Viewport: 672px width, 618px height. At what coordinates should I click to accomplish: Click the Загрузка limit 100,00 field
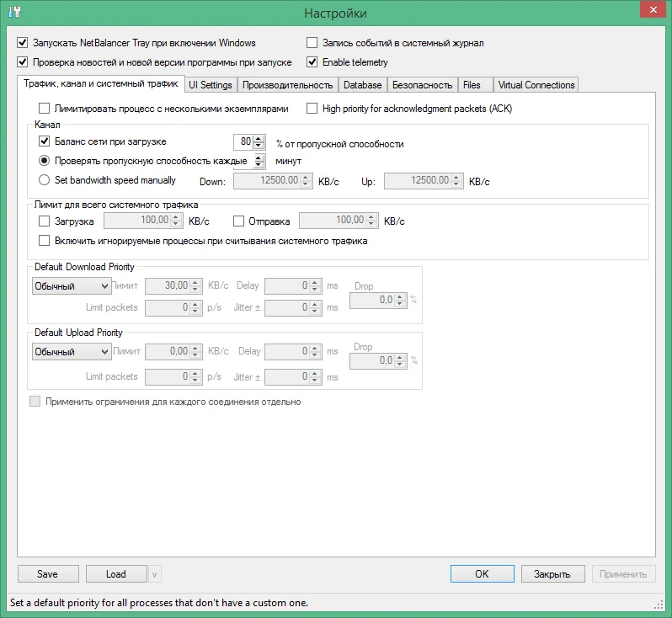(143, 221)
